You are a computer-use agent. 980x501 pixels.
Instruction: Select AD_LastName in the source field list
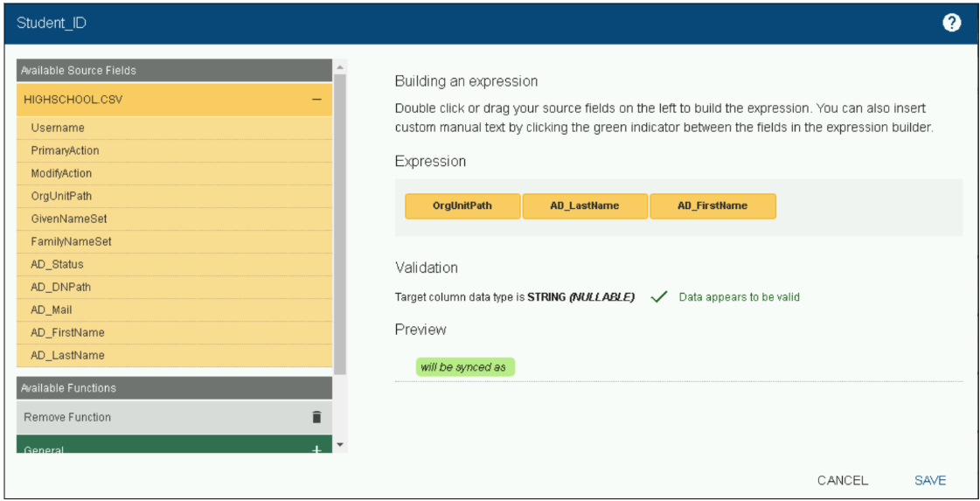tap(174, 355)
